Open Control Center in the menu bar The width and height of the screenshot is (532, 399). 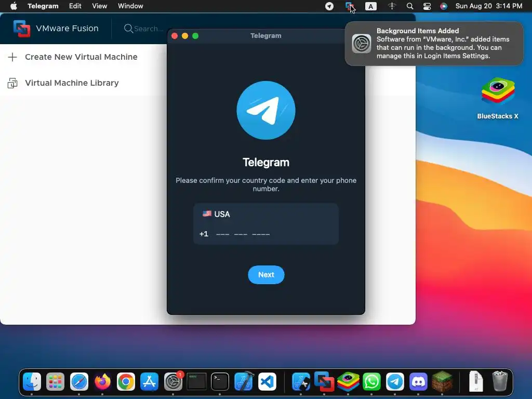pyautogui.click(x=427, y=6)
